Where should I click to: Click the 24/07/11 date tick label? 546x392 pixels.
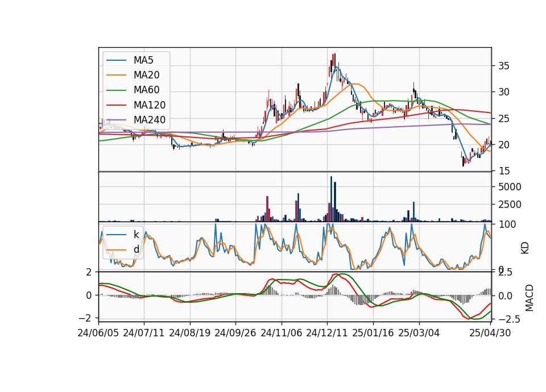(x=144, y=333)
